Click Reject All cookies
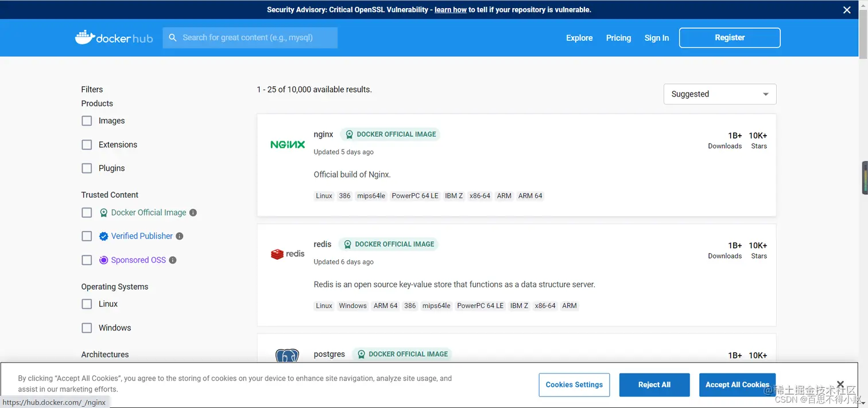The height and width of the screenshot is (408, 868). point(654,385)
